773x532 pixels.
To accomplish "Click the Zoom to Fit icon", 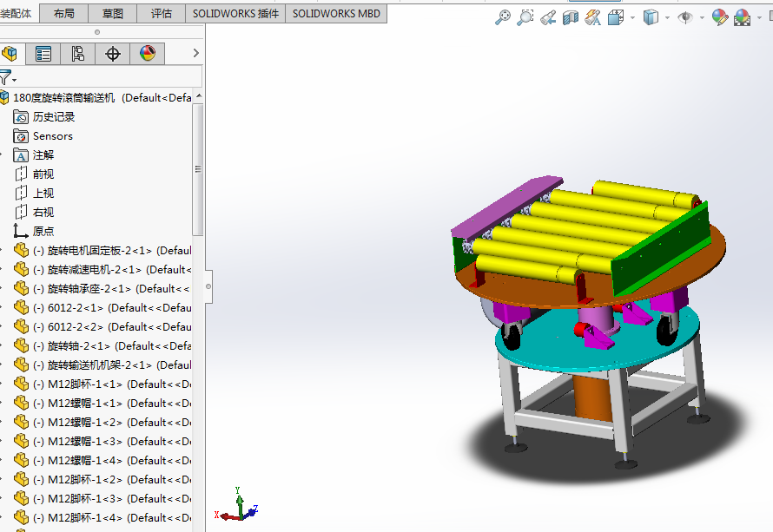I will pyautogui.click(x=503, y=17).
